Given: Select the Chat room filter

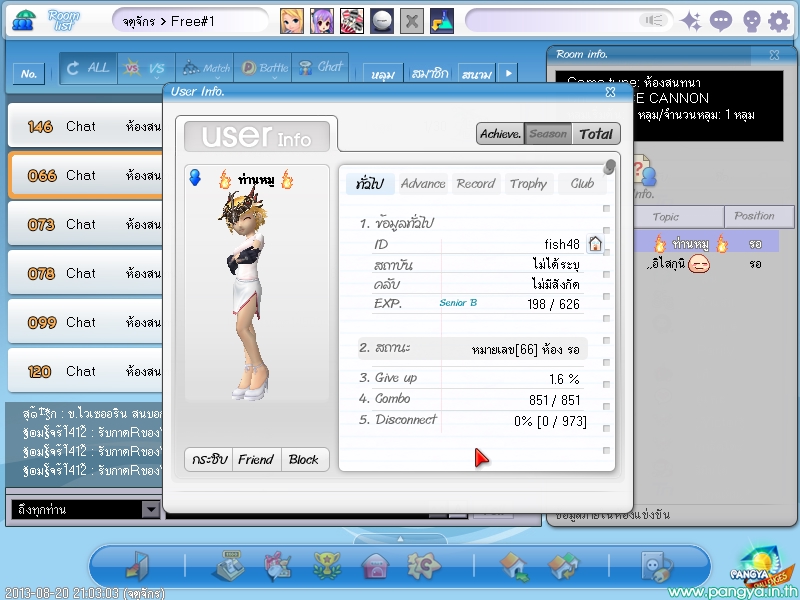Looking at the screenshot, I should [x=321, y=68].
